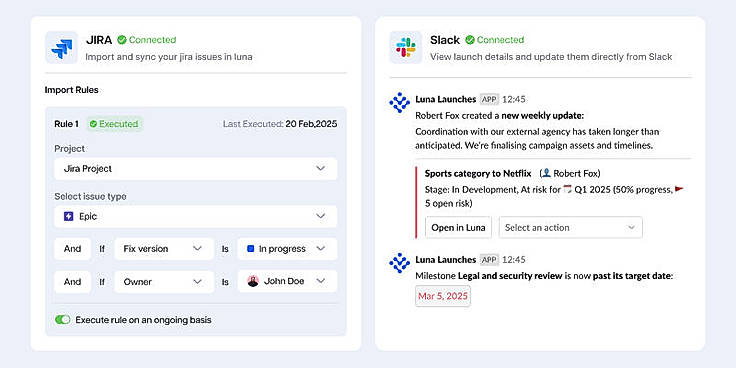Screen dimensions: 736x368
Task: Expand the Epic issue type dropdown
Action: (x=196, y=216)
